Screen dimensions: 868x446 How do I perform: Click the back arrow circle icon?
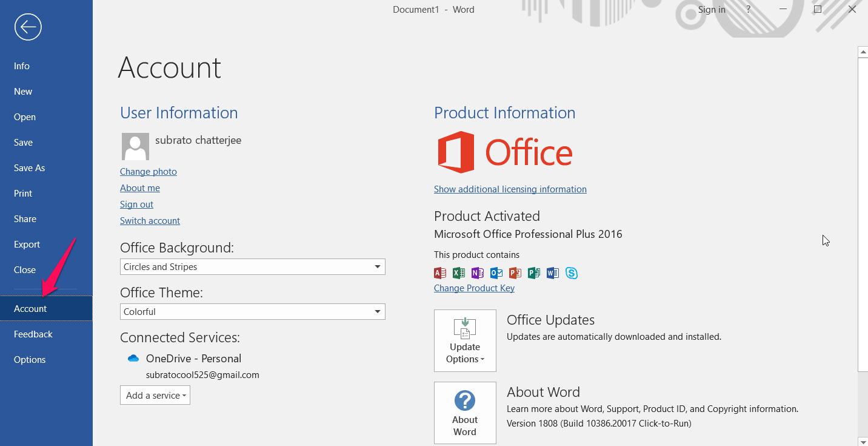pos(28,27)
